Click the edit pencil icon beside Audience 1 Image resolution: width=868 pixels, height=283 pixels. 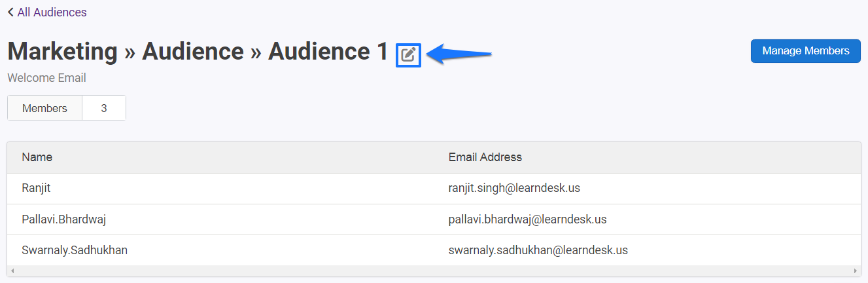pyautogui.click(x=409, y=54)
